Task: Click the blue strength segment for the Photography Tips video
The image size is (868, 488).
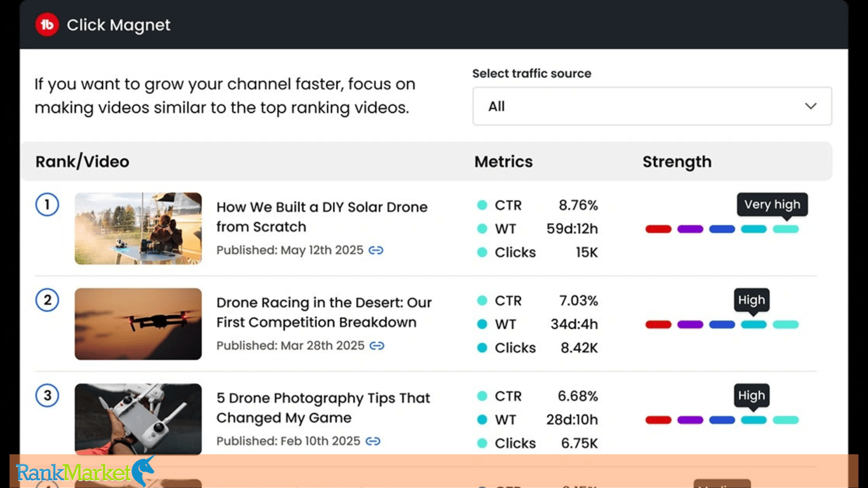Action: pyautogui.click(x=722, y=419)
